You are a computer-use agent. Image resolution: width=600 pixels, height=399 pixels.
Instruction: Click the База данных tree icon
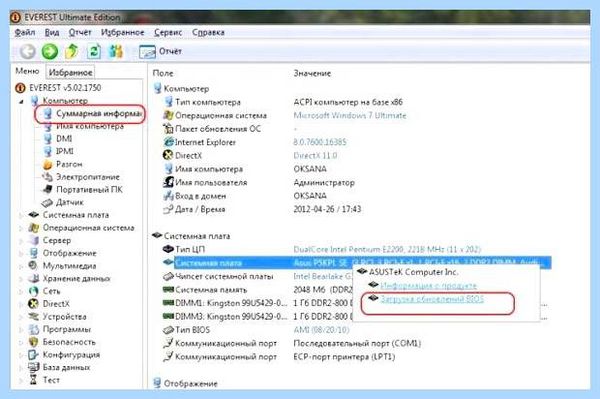coord(34,367)
